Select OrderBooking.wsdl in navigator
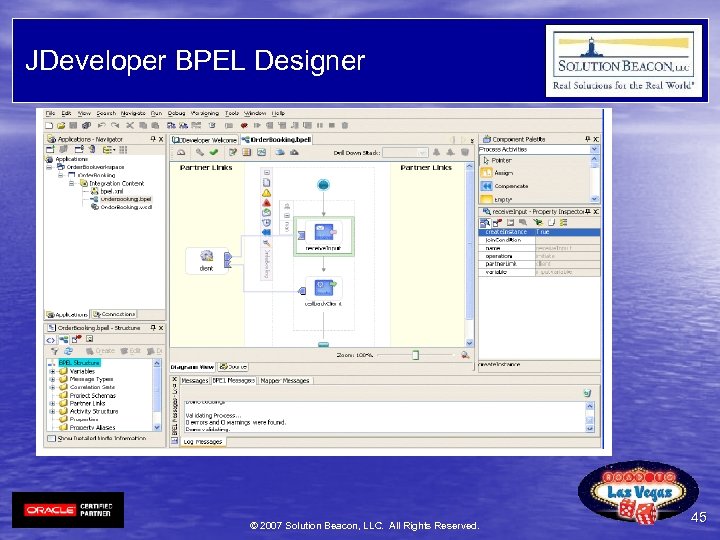Image resolution: width=720 pixels, height=540 pixels. point(122,207)
